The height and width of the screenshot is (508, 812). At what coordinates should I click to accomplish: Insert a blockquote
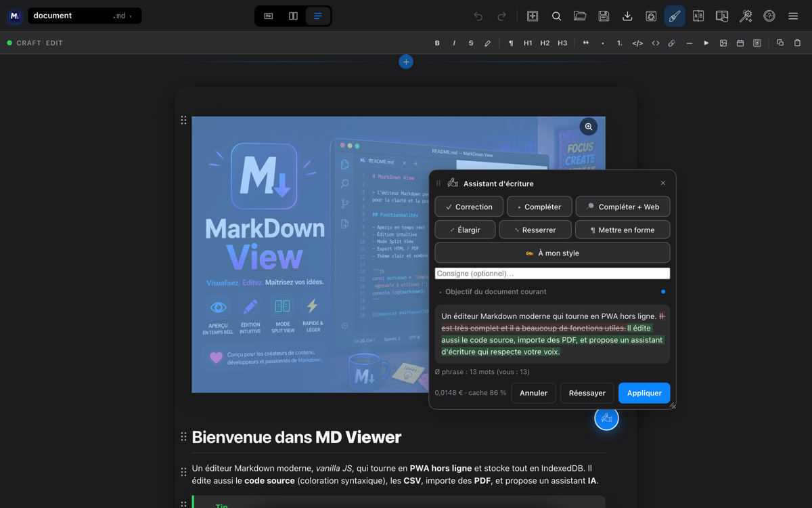(585, 43)
